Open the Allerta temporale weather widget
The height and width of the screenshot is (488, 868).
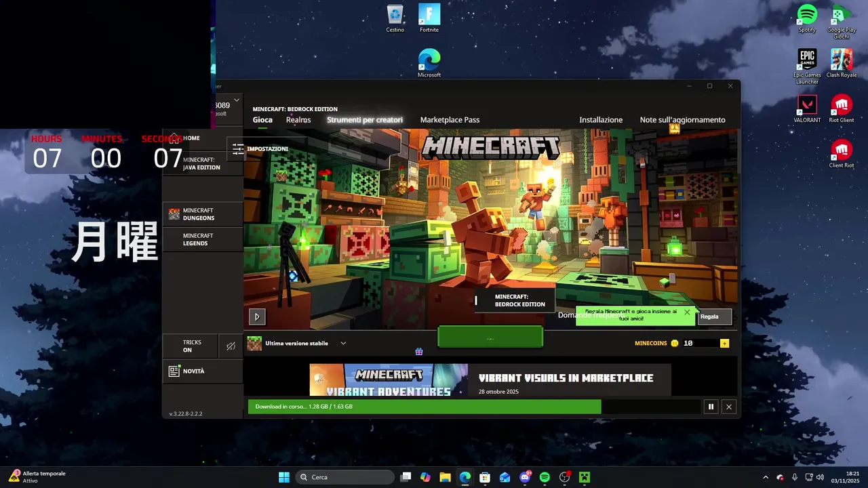[37, 477]
